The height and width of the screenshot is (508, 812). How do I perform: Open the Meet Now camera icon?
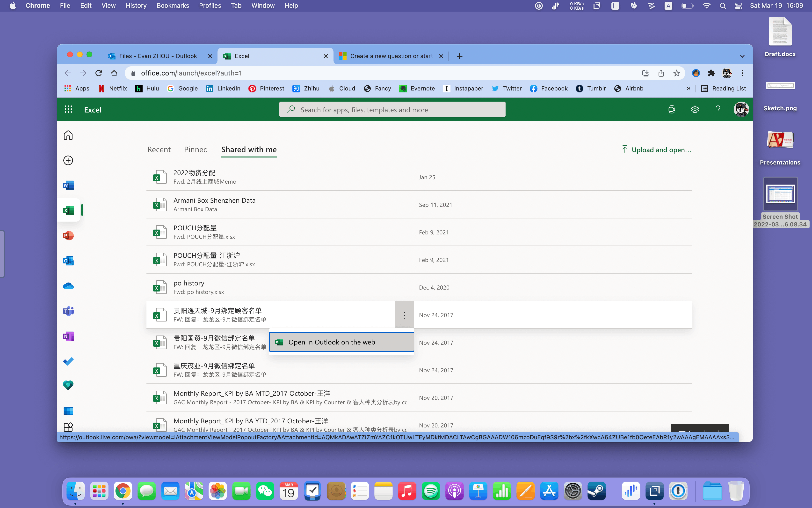click(672, 110)
